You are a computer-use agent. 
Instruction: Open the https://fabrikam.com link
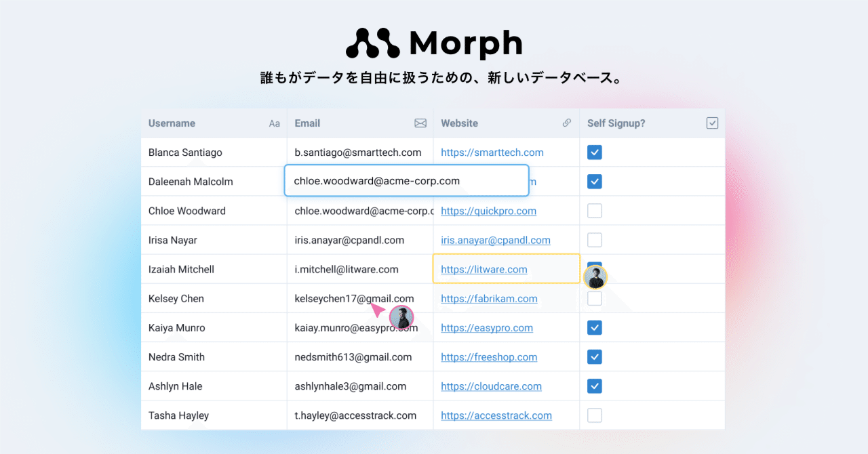coord(489,298)
